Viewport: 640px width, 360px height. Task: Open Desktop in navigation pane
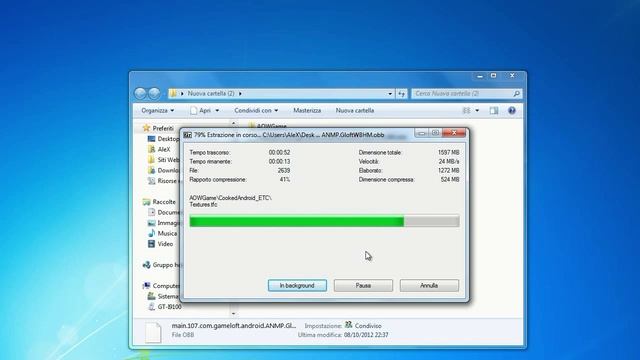168,139
